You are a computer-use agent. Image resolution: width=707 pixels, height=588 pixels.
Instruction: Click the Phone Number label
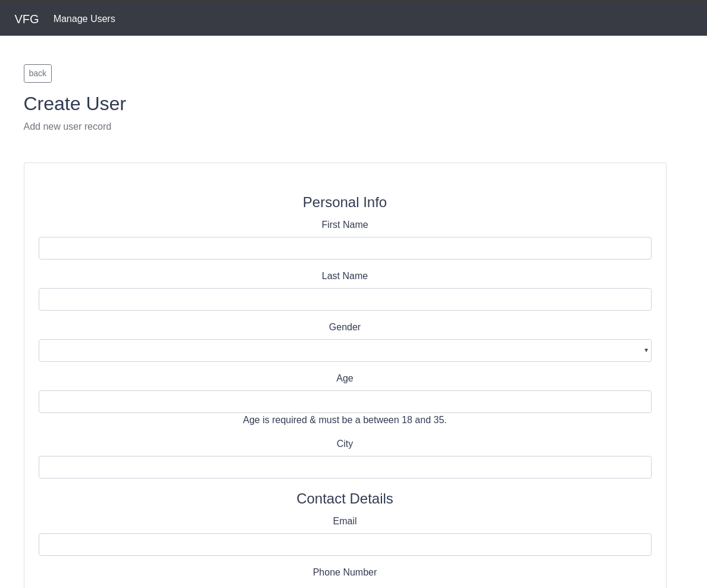tap(345, 572)
